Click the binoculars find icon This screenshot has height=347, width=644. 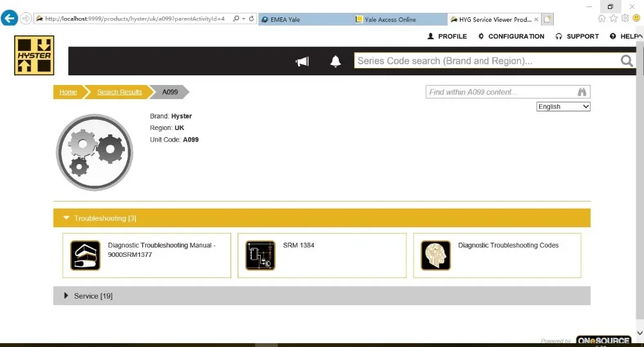[582, 92]
